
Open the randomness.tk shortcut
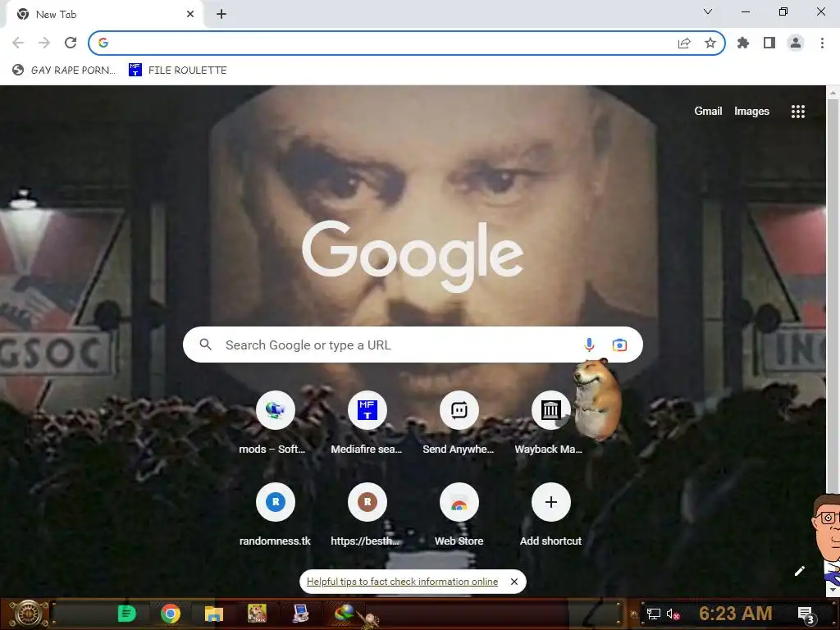coord(276,502)
